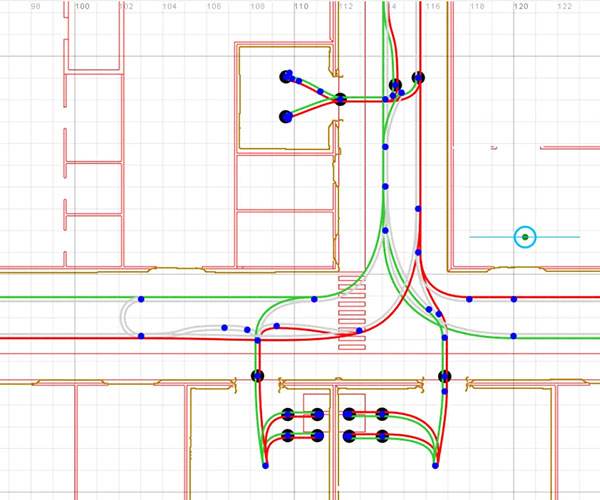Click black node at bottom-left wall crossing
600x500 pixels.
pos(257,376)
